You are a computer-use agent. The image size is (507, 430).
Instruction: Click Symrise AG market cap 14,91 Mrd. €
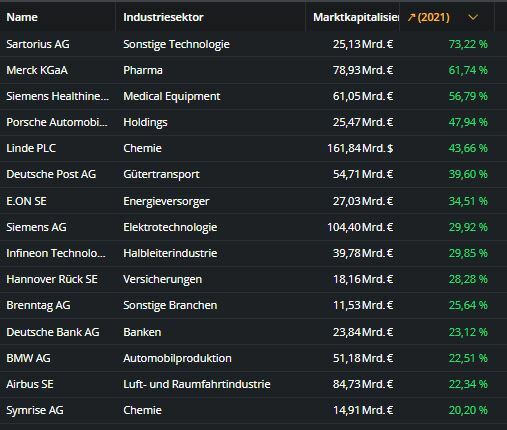(x=363, y=410)
